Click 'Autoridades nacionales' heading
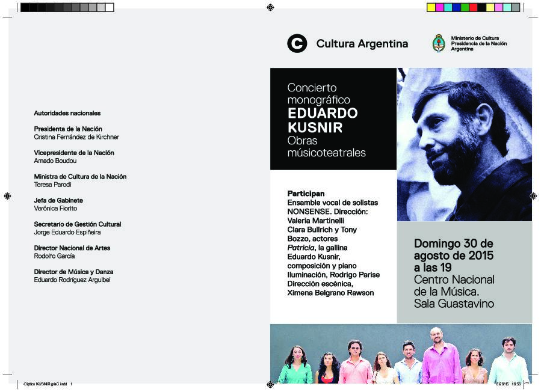 pyautogui.click(x=67, y=113)
